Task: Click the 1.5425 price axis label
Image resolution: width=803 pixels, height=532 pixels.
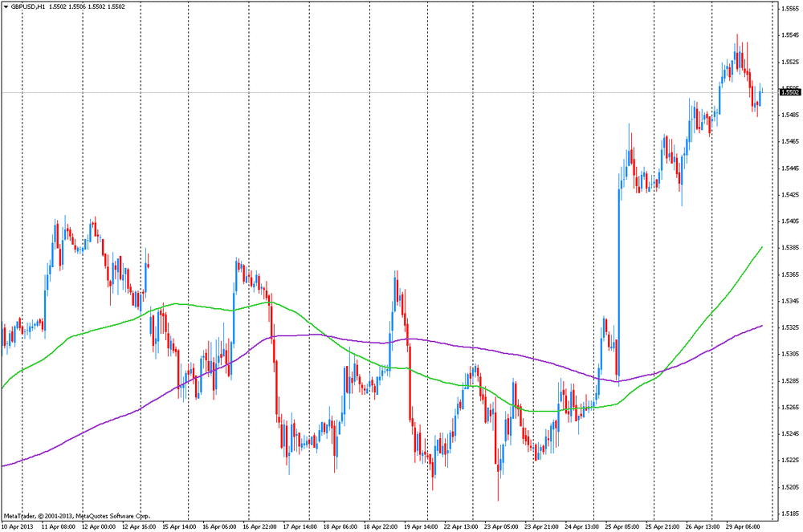Action: pos(791,194)
